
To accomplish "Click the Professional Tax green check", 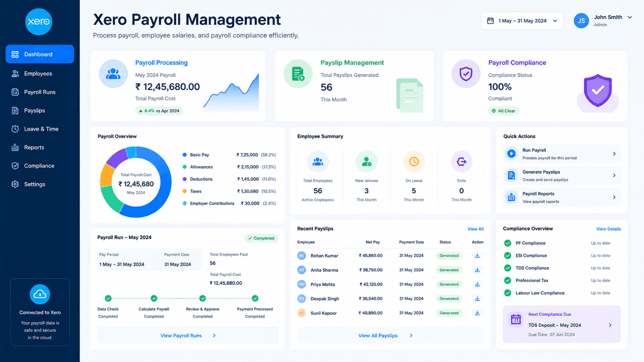I will click(x=508, y=280).
